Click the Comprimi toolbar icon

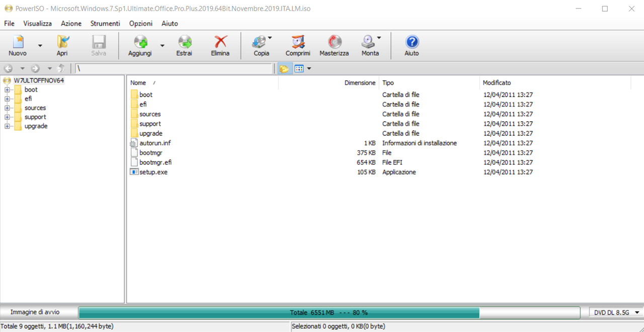298,42
